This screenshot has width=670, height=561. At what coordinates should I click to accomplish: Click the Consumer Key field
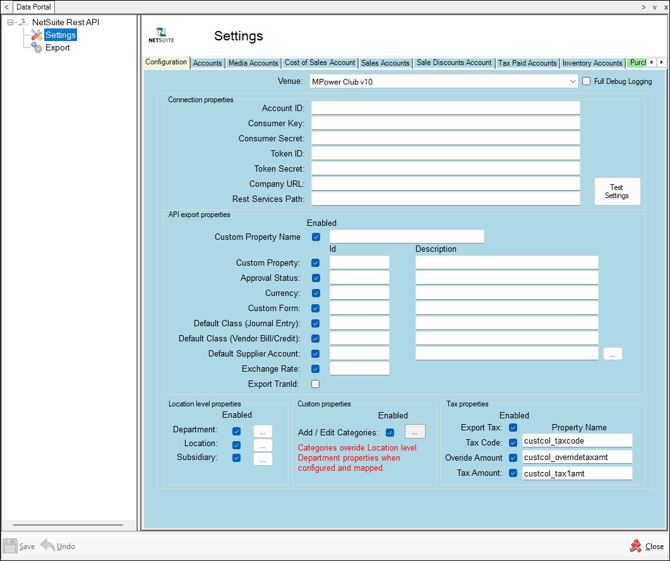(445, 123)
